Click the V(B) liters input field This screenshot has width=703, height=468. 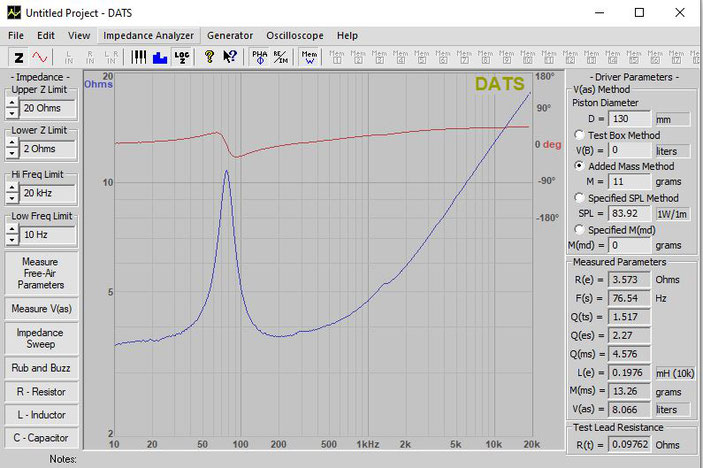pyautogui.click(x=629, y=150)
